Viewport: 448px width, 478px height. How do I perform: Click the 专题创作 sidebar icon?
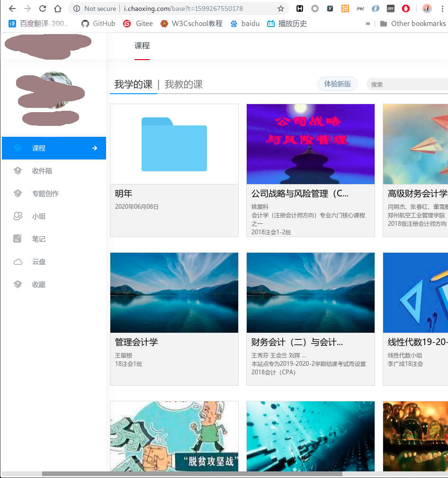coord(18,193)
